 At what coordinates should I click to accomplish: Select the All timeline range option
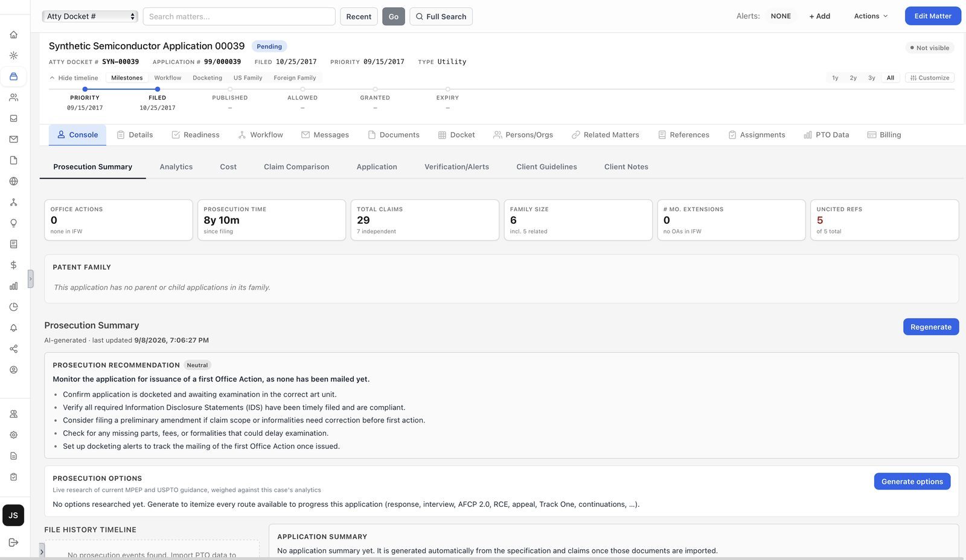click(x=890, y=78)
